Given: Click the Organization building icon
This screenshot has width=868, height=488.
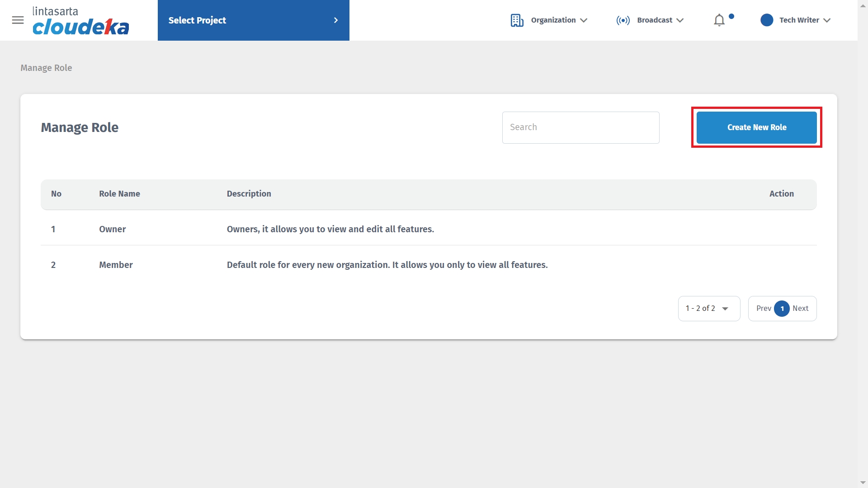Looking at the screenshot, I should pyautogui.click(x=517, y=20).
